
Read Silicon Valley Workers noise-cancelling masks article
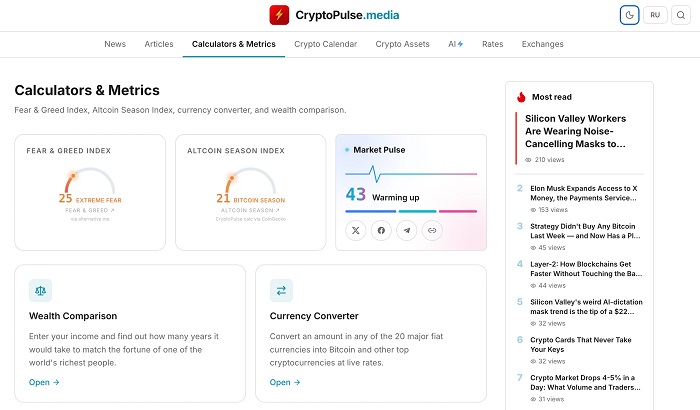coord(575,131)
